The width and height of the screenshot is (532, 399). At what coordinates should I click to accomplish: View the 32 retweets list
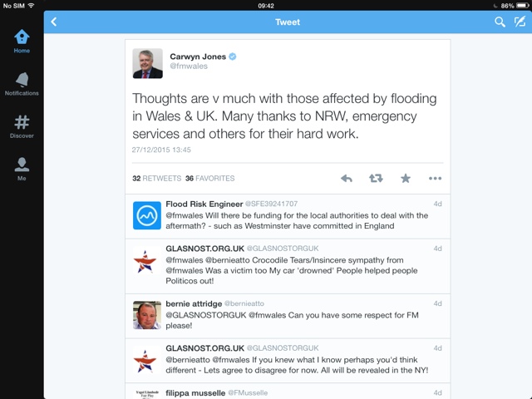pyautogui.click(x=157, y=179)
